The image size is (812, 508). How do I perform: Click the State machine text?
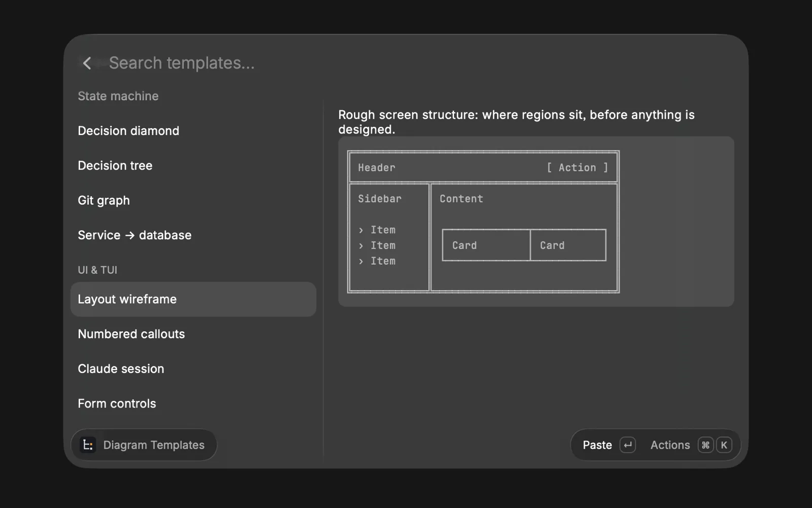pos(118,96)
